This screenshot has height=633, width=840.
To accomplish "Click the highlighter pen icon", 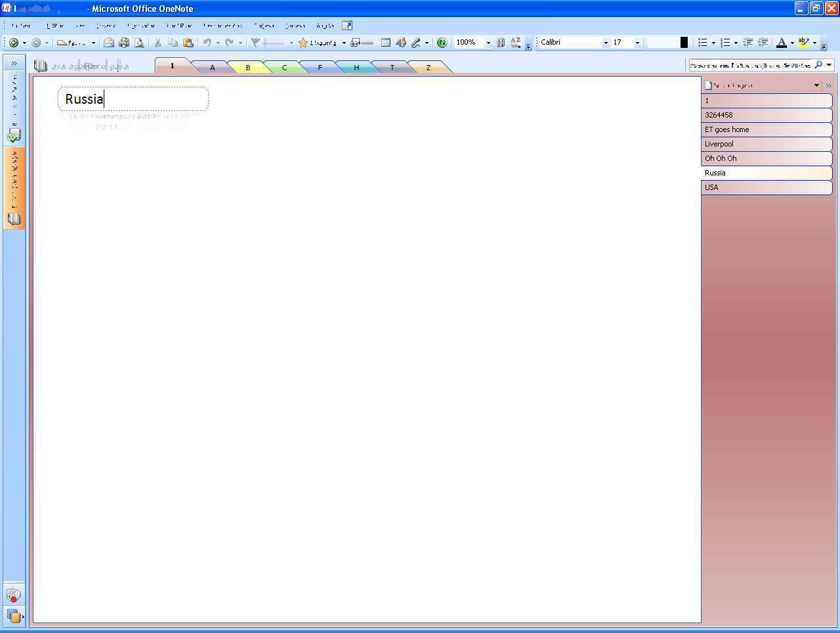I will [803, 43].
